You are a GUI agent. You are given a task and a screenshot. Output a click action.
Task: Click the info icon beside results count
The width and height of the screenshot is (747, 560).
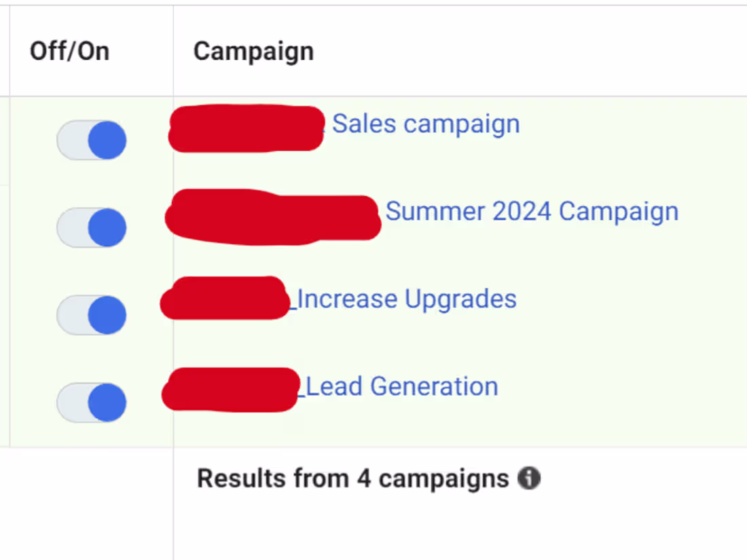529,478
